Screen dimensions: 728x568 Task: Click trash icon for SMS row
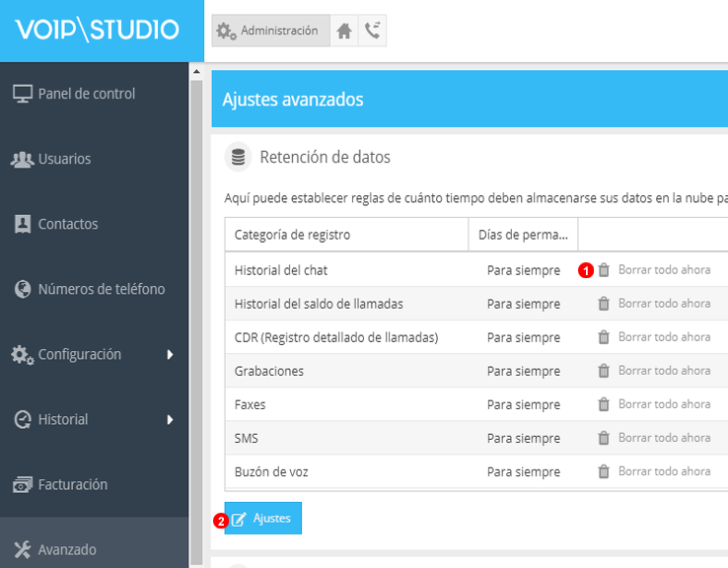coord(604,438)
